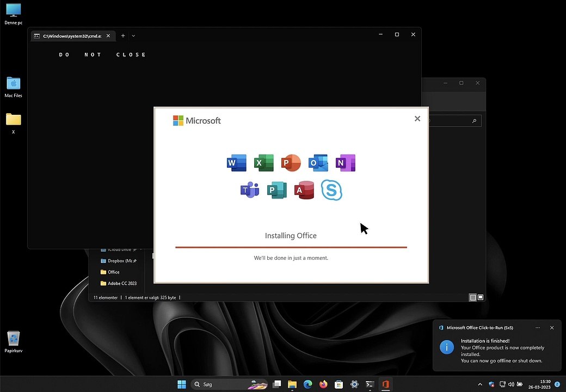Click the File Explorer search box
The image size is (566, 392).
(x=454, y=121)
